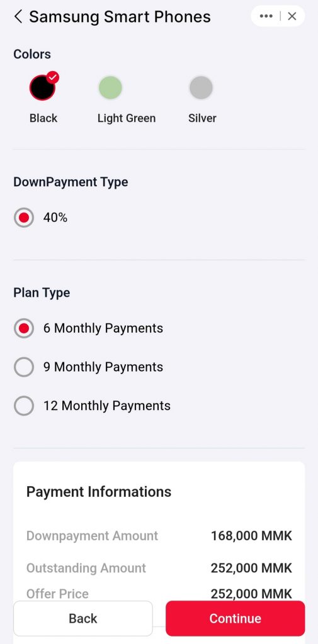Tap the Silver label text
Screen dimensions: 318x644
202,118
